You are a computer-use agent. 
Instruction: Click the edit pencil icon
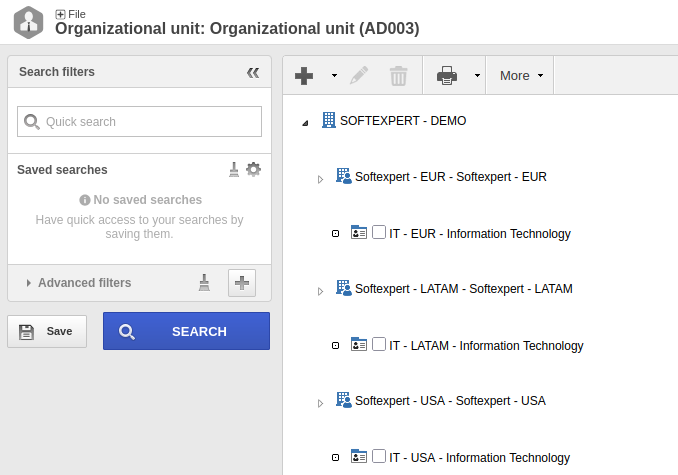coord(359,76)
